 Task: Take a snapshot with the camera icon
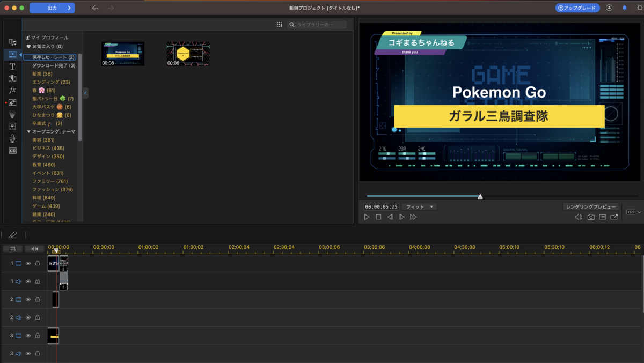[590, 217]
